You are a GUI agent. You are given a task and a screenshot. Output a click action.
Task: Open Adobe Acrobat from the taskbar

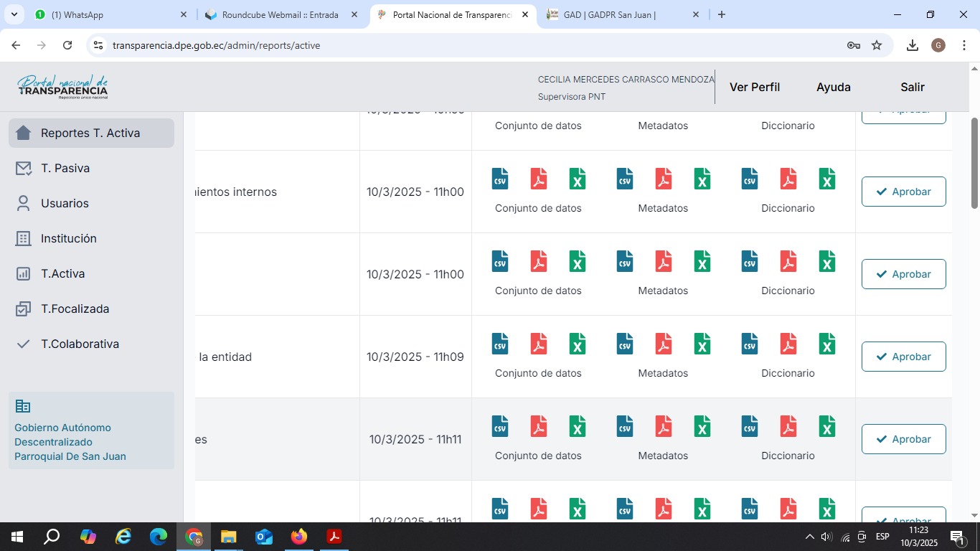click(334, 537)
